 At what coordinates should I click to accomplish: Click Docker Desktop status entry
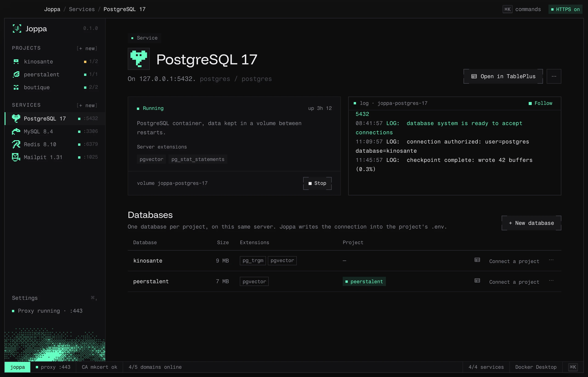point(536,367)
